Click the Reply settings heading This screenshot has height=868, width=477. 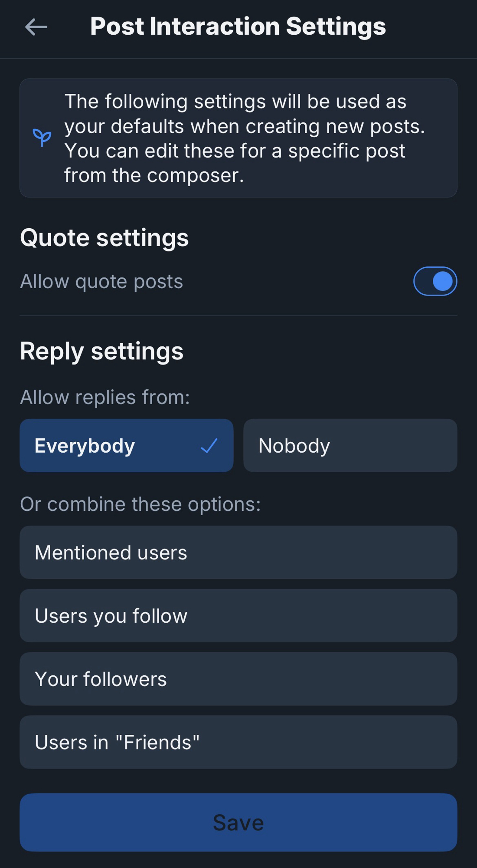pos(102,351)
